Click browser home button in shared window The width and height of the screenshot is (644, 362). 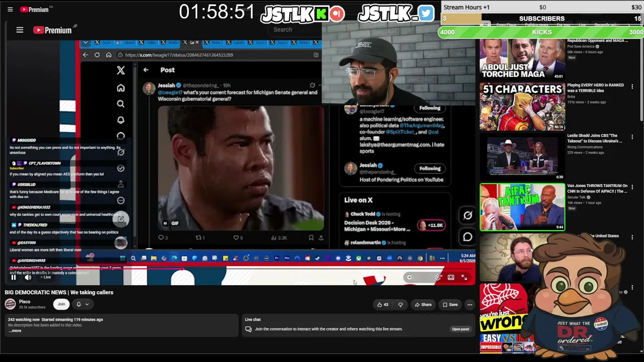pos(109,55)
